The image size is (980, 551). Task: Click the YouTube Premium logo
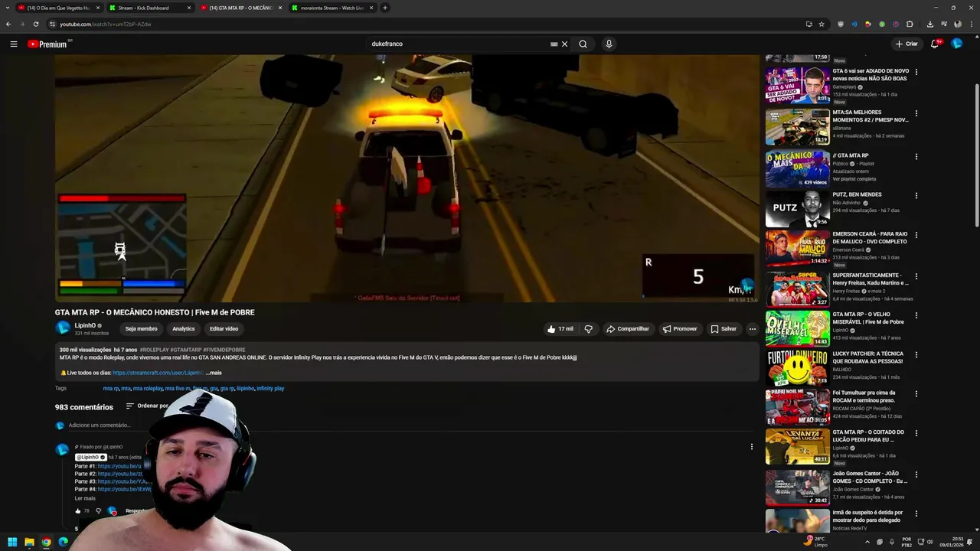coord(49,44)
